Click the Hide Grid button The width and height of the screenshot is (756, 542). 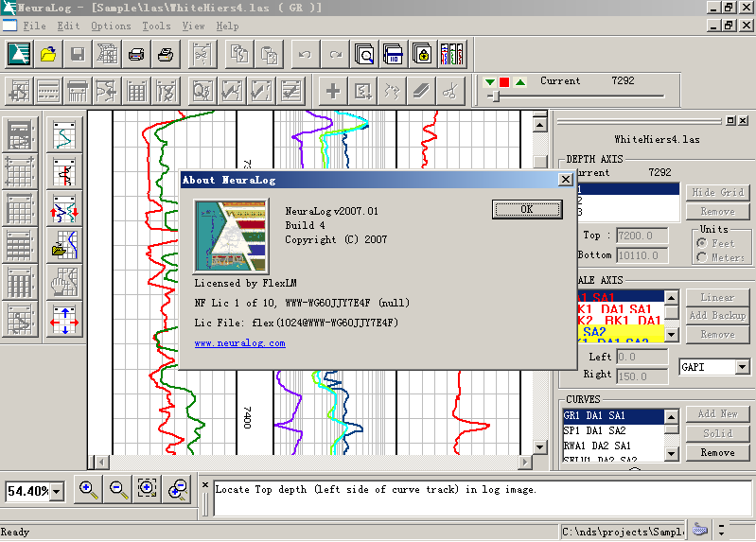pos(718,192)
